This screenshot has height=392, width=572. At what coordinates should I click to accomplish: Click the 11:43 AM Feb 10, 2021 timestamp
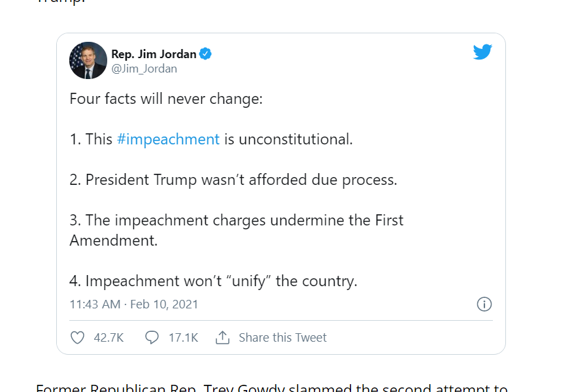click(134, 304)
